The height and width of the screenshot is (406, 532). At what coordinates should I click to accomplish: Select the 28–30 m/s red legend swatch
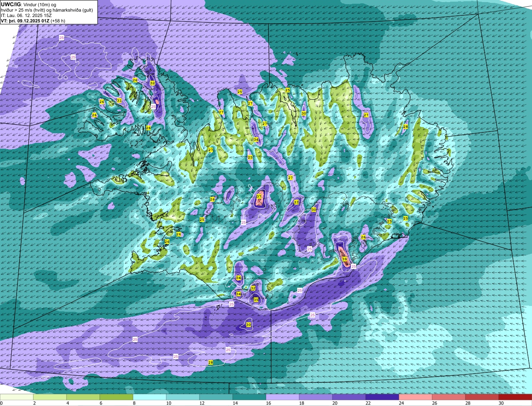pos(482,397)
